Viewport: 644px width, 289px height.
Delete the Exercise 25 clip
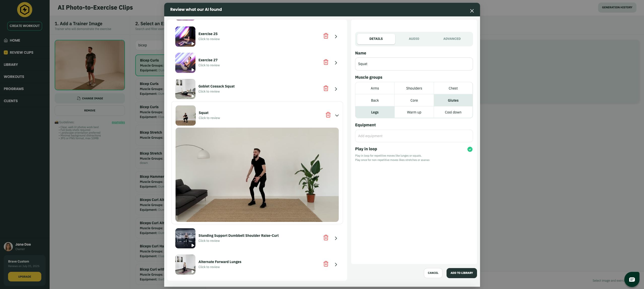[326, 36]
